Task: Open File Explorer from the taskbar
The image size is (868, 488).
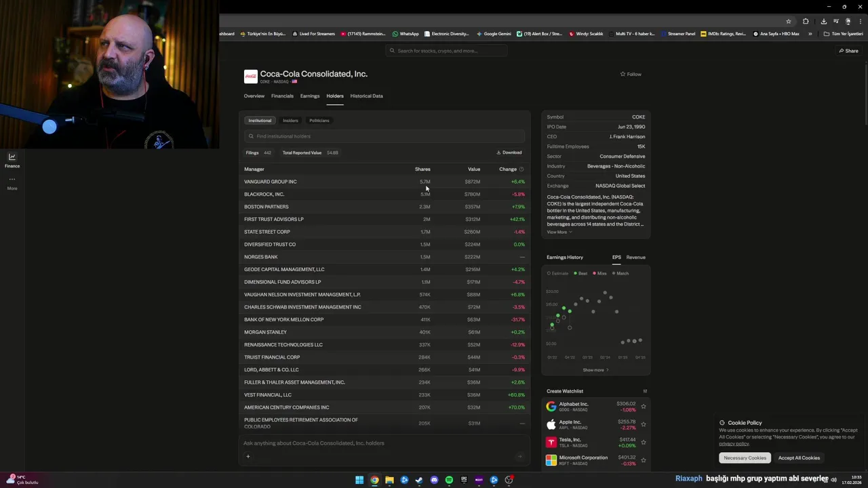Action: (x=389, y=480)
